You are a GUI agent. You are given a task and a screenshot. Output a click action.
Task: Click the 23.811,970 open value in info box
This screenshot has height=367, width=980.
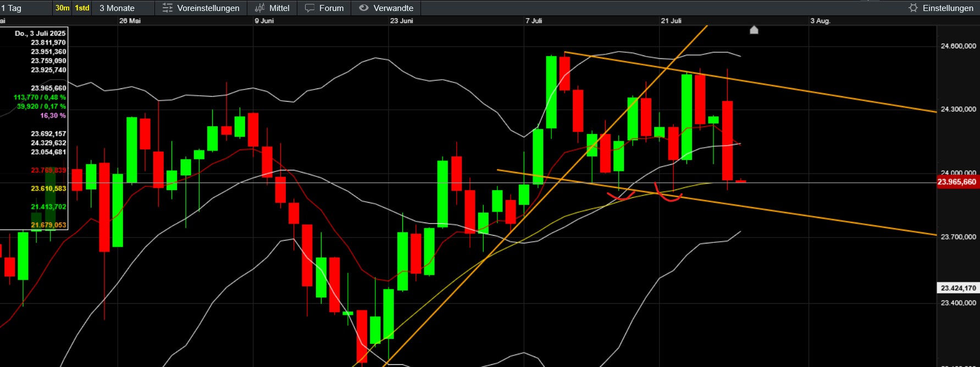click(48, 42)
